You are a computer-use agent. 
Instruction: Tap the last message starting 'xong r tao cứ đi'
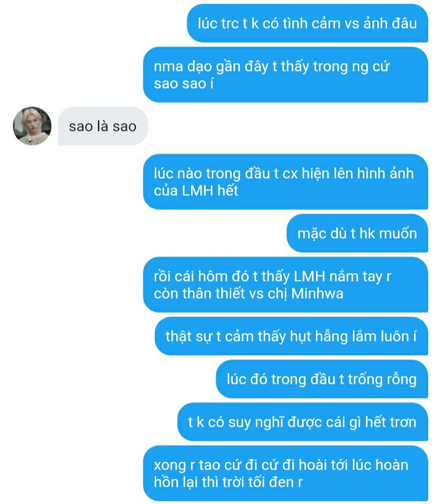coord(285,473)
